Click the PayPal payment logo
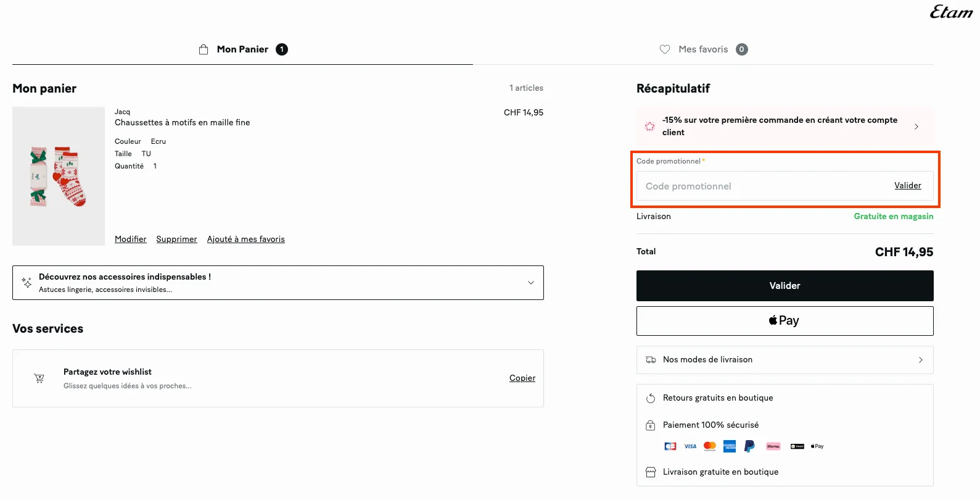The height and width of the screenshot is (500, 980). (749, 446)
